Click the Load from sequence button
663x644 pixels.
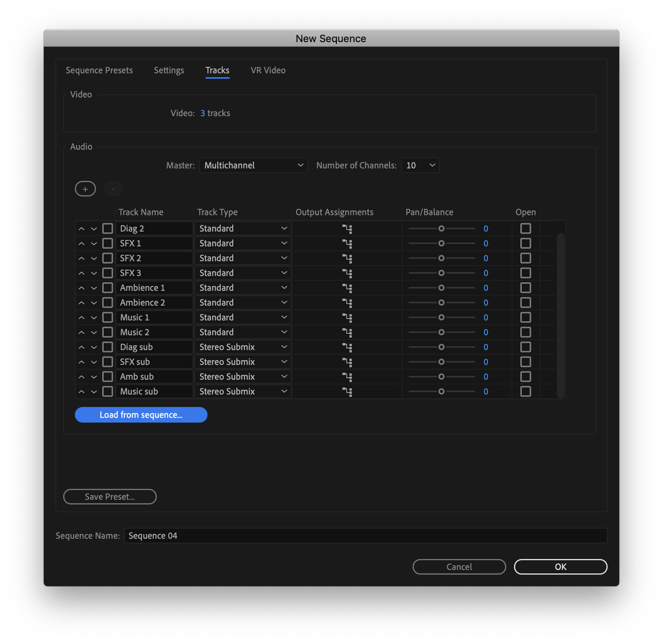(141, 414)
